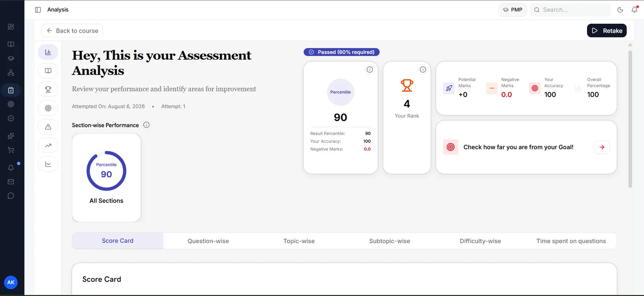Click the trophy icon above Your Rank

coord(407,85)
